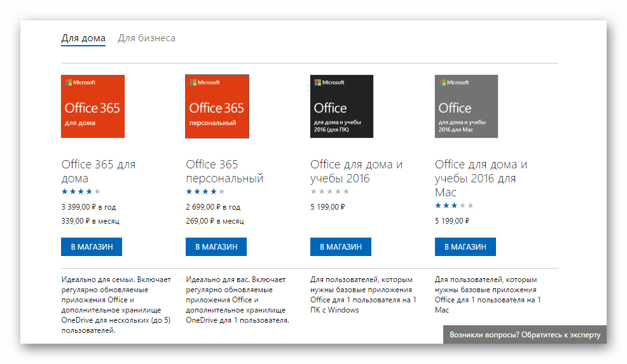
Task: Click the star rating of Office 365 персональный
Action: pyautogui.click(x=205, y=191)
